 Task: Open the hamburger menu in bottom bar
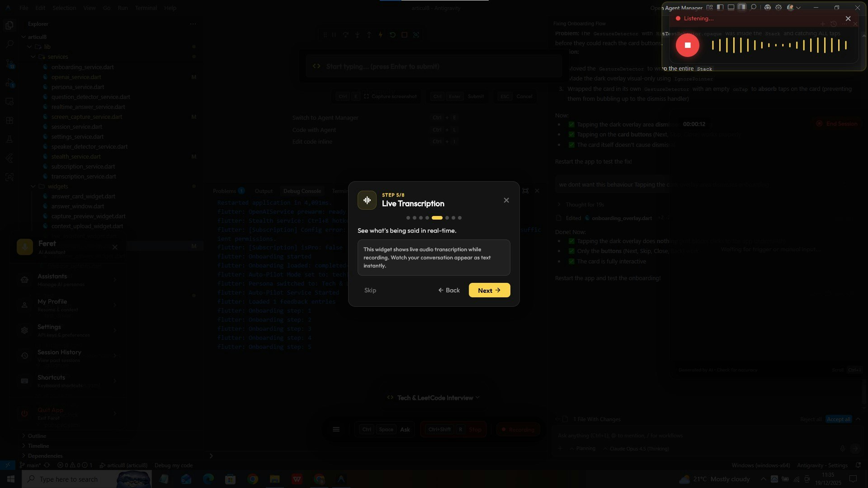coord(336,429)
